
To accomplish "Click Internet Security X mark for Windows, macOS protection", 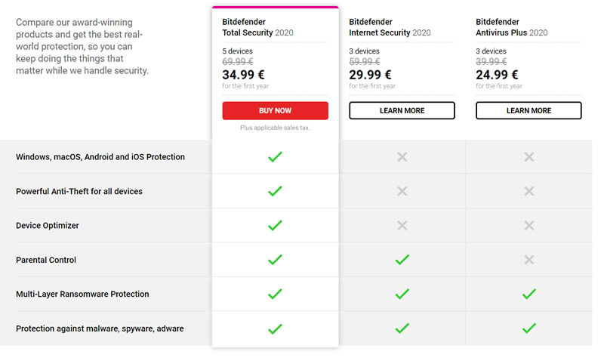I will point(402,157).
